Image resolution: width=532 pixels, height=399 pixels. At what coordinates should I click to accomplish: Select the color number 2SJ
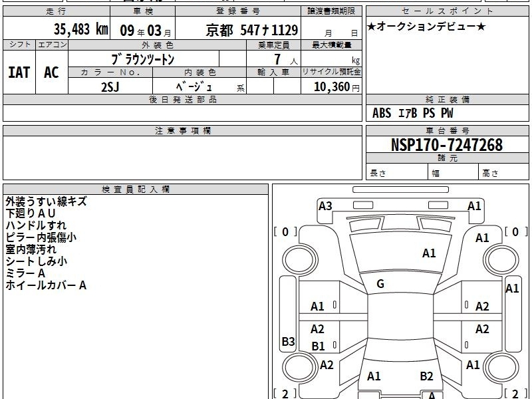(110, 87)
